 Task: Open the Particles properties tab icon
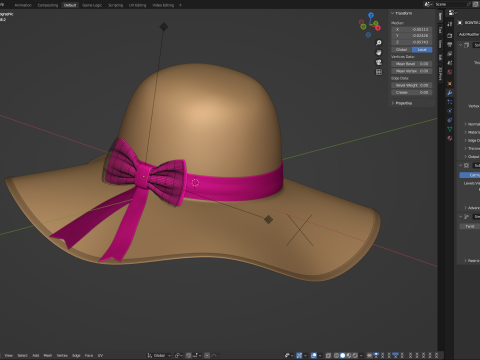point(450,102)
